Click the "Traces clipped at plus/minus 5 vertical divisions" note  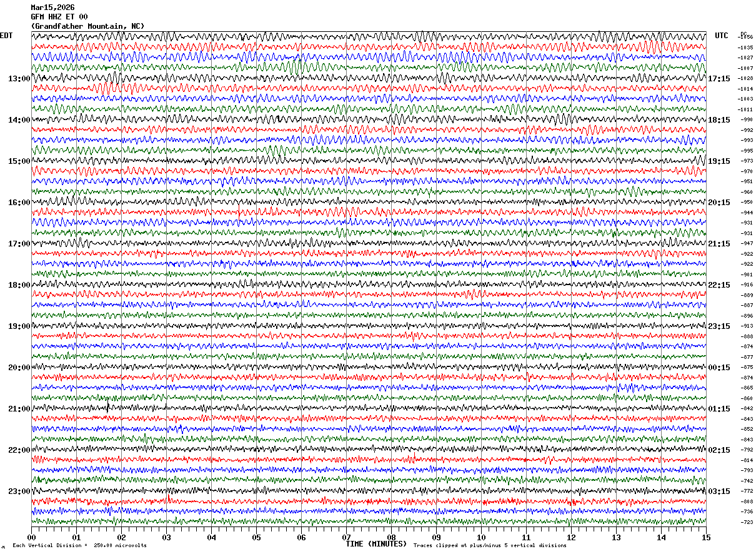point(490,545)
